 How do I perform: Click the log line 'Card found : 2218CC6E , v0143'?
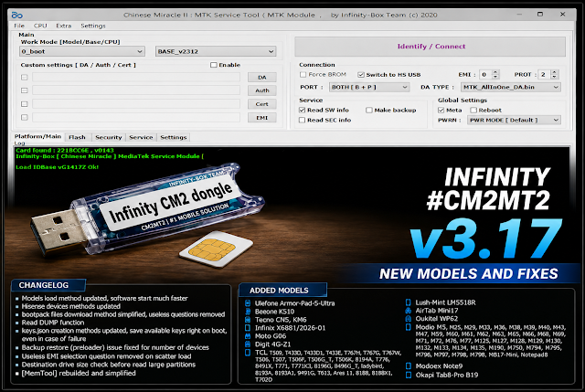click(65, 150)
